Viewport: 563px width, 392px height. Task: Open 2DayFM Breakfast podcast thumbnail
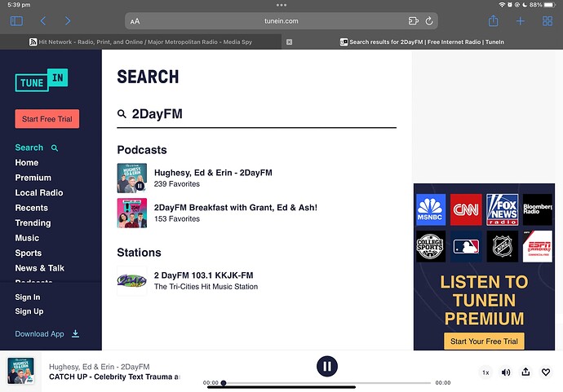pyautogui.click(x=131, y=213)
